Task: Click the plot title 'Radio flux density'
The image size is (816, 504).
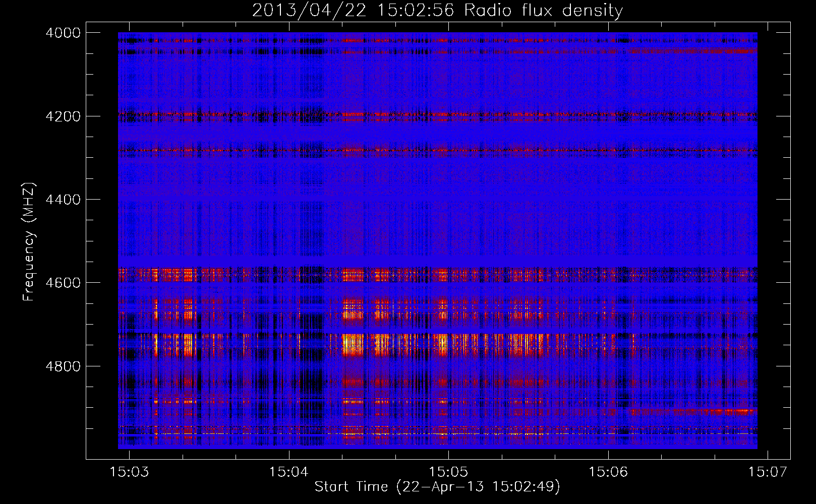Action: click(543, 10)
